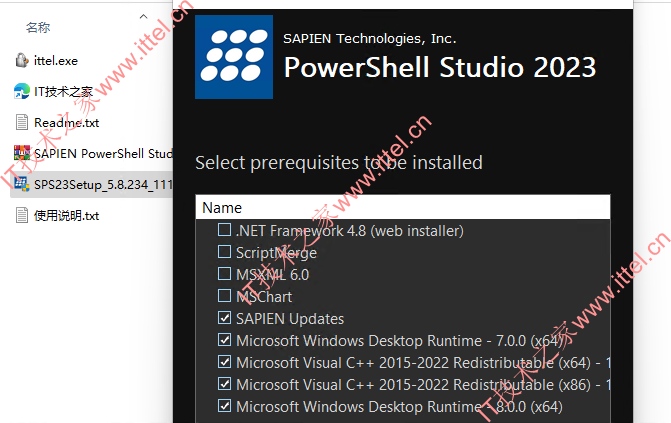Click the sort chevron above 名称 column
The image size is (671, 423).
click(x=143, y=17)
